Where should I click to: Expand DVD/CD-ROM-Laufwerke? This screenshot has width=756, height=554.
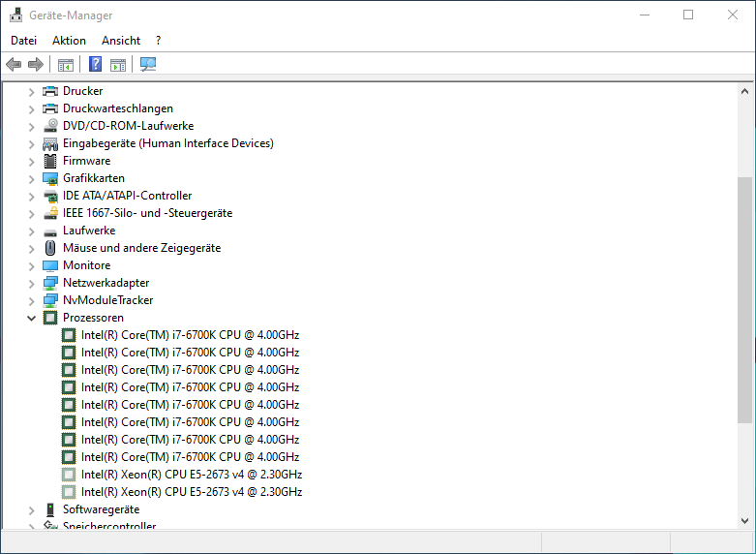point(31,127)
